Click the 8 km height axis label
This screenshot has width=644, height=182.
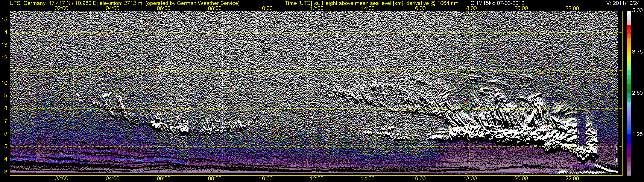click(6, 109)
